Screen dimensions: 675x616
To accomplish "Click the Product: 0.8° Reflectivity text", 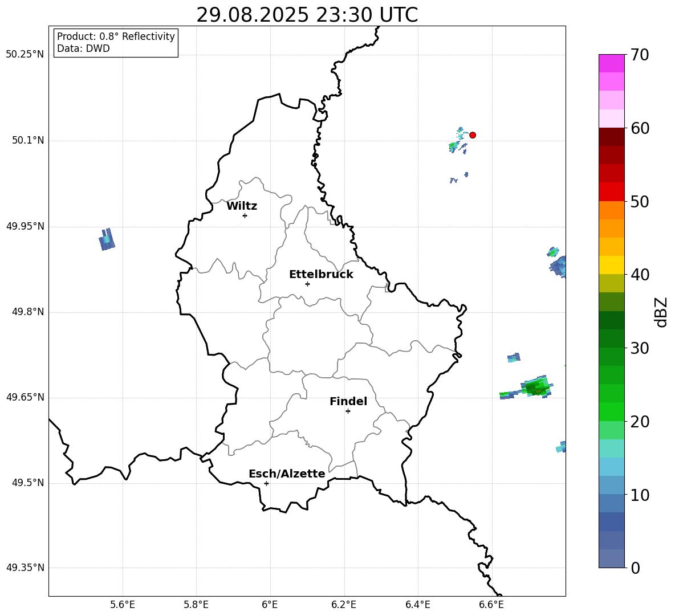I will tap(116, 36).
